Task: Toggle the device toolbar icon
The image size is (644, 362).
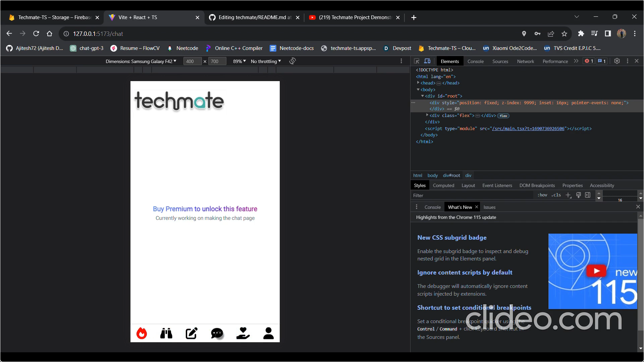Action: point(427,61)
